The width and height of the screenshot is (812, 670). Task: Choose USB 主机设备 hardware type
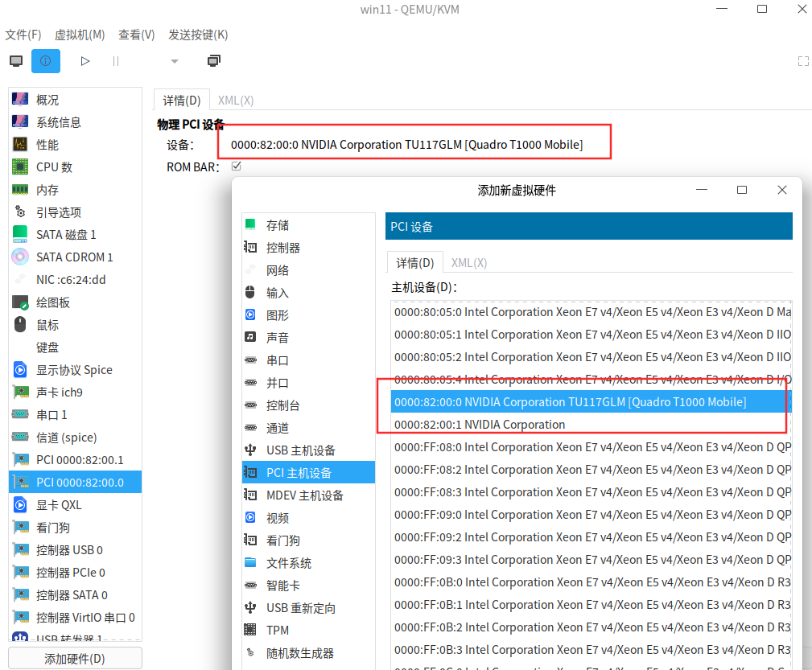pyautogui.click(x=309, y=450)
